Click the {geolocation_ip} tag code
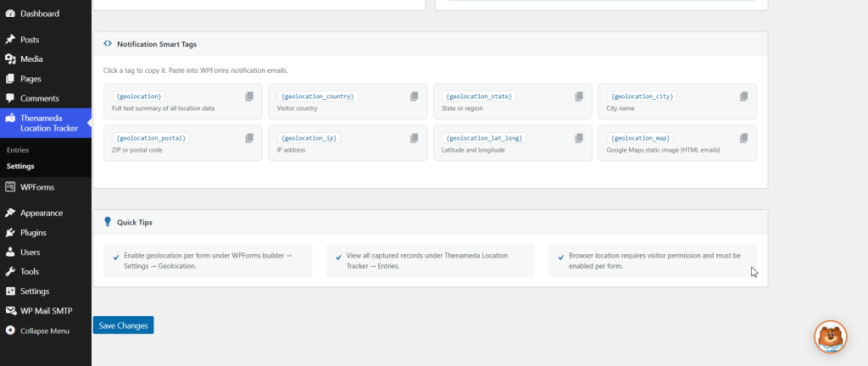Viewport: 868px width, 366px height. tap(309, 137)
